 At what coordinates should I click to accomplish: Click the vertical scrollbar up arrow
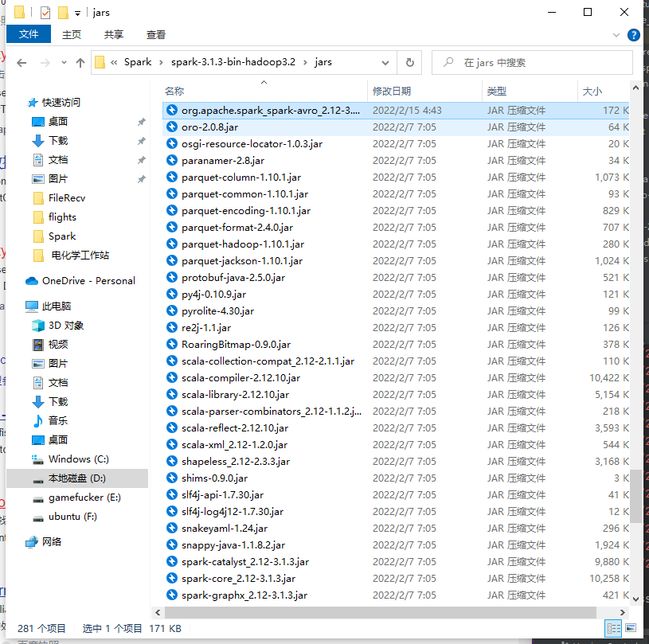635,88
